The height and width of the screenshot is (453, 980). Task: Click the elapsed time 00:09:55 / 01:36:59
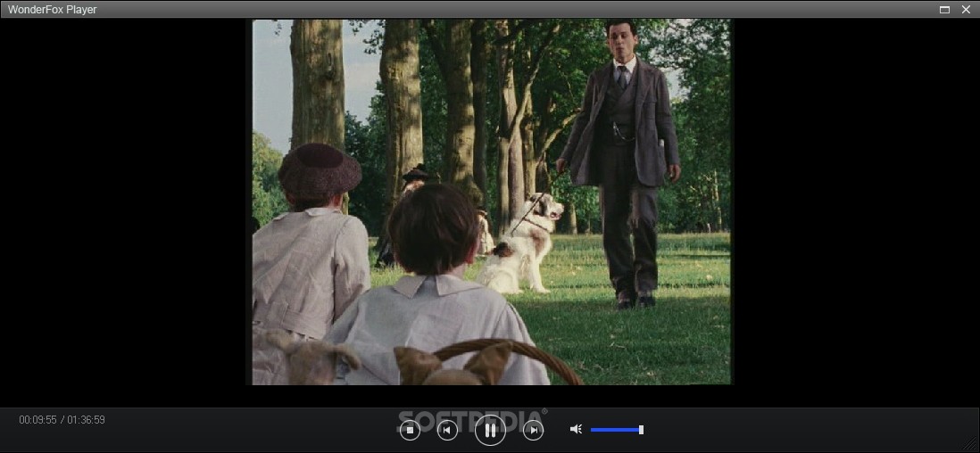tap(62, 420)
